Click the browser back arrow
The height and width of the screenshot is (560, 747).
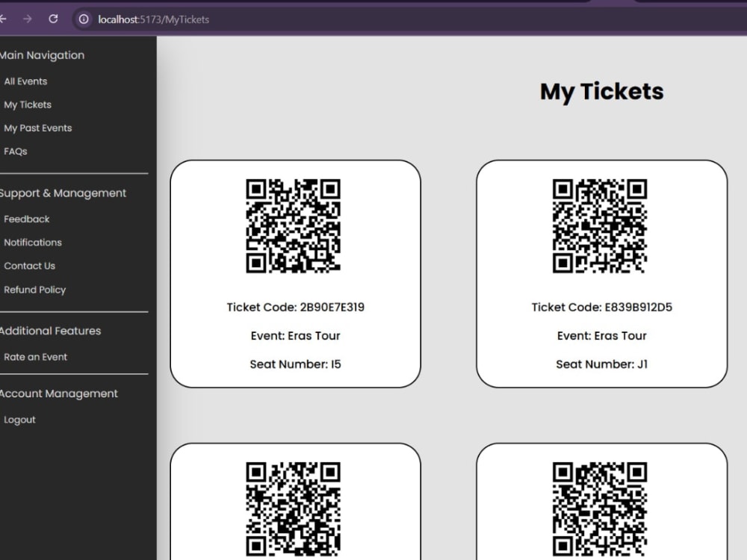pyautogui.click(x=2, y=19)
